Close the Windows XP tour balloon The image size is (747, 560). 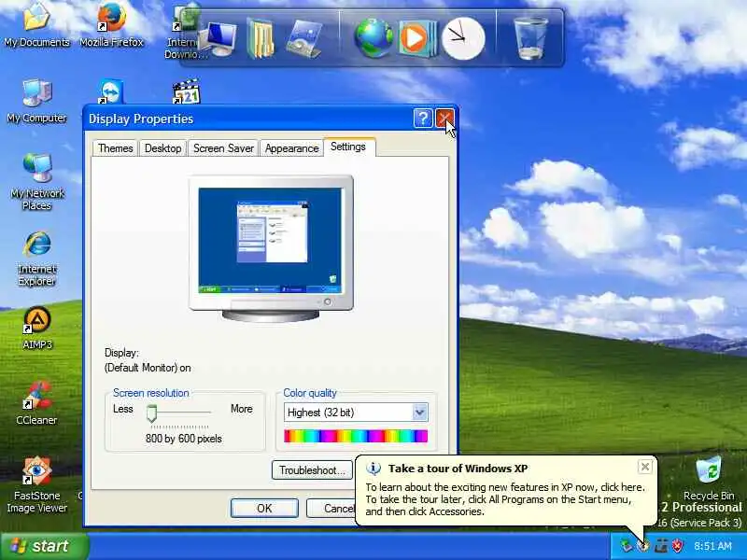tap(644, 467)
